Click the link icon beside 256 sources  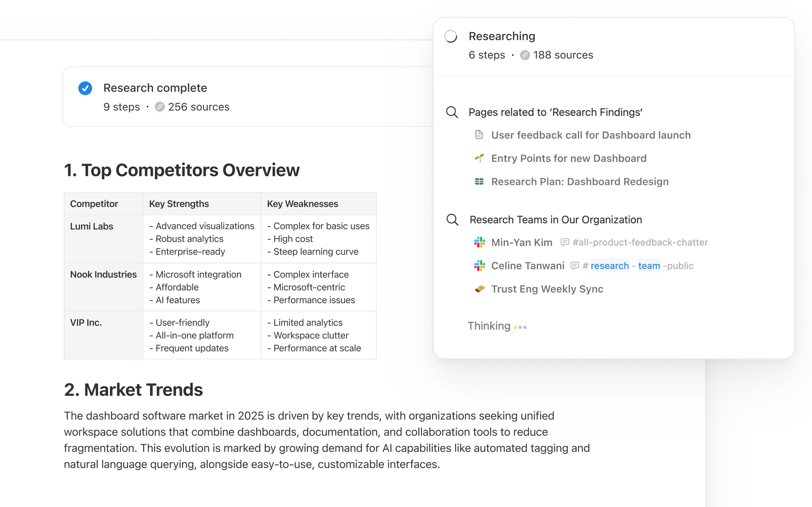coord(160,107)
